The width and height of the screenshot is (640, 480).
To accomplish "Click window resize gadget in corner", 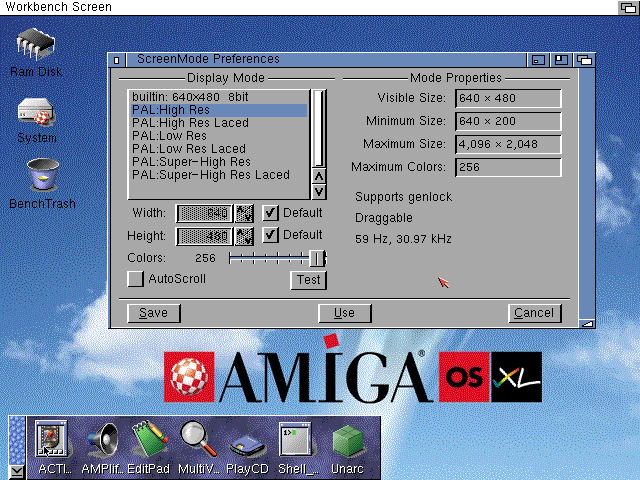I will [587, 324].
